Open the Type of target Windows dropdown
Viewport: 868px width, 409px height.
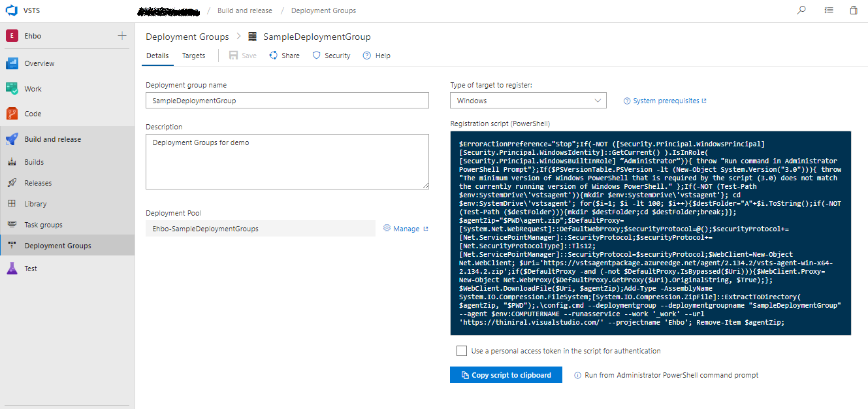pyautogui.click(x=528, y=101)
